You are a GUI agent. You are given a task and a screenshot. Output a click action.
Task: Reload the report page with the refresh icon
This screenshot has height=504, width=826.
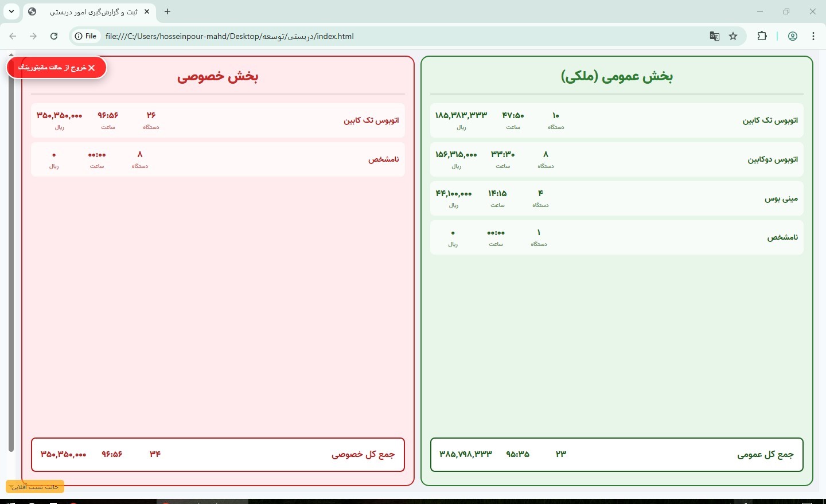(54, 36)
